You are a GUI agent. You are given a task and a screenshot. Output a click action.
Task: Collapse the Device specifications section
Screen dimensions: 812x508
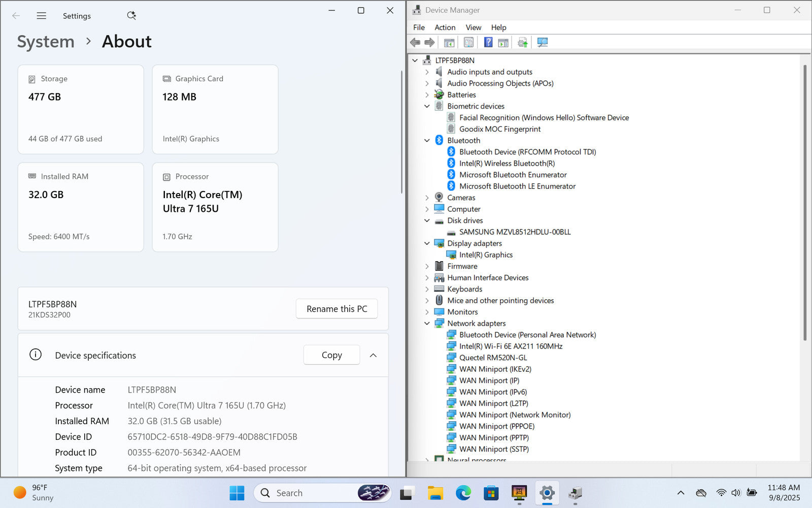[374, 355]
